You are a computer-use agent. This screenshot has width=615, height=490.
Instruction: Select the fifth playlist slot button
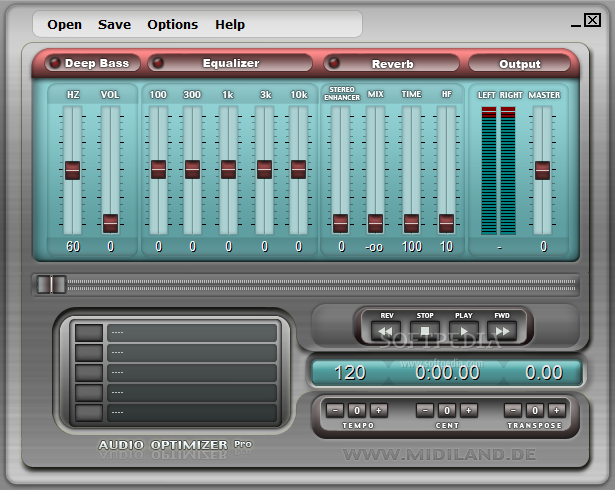click(89, 413)
